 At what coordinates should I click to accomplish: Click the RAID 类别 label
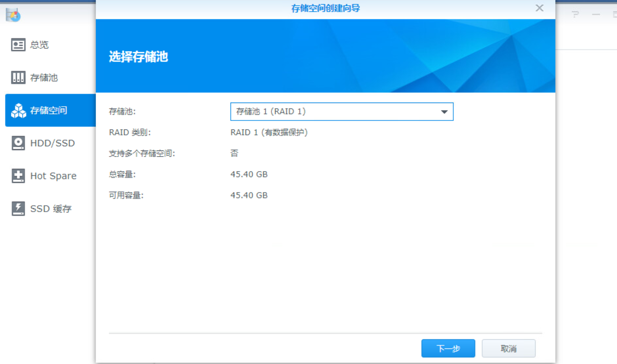(x=130, y=132)
